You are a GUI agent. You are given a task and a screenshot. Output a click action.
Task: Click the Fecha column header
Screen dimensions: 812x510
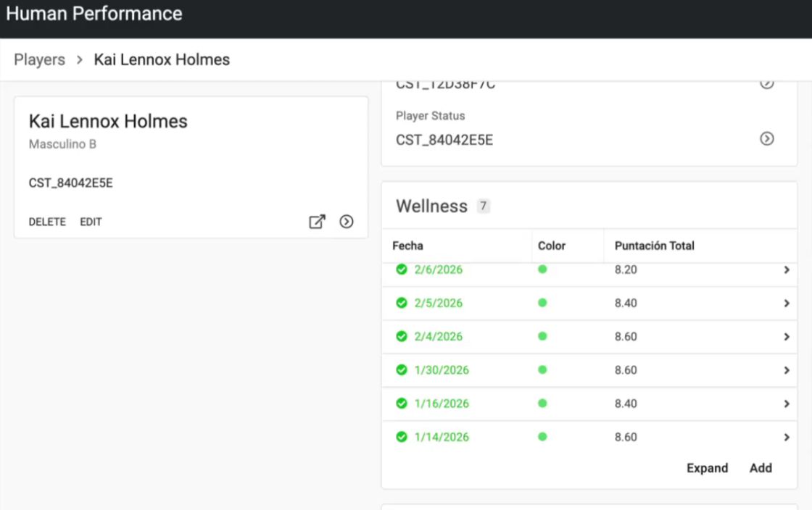point(407,246)
